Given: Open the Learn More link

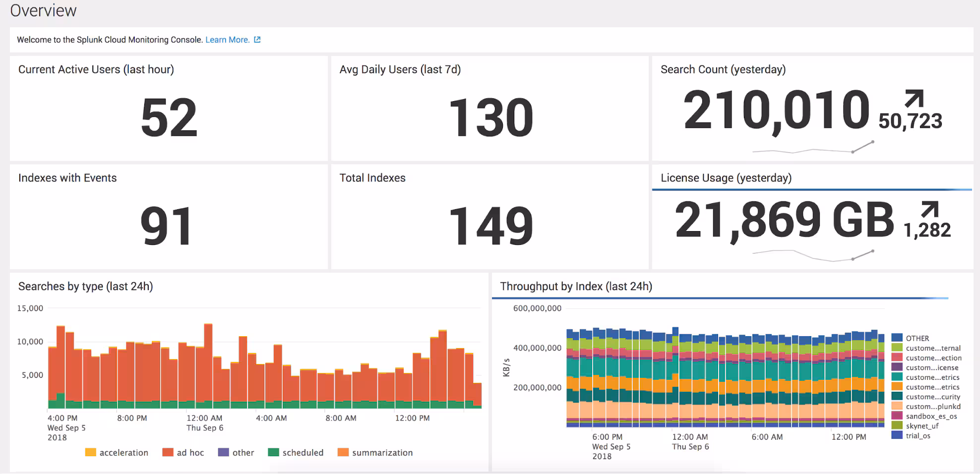Looking at the screenshot, I should click(227, 40).
